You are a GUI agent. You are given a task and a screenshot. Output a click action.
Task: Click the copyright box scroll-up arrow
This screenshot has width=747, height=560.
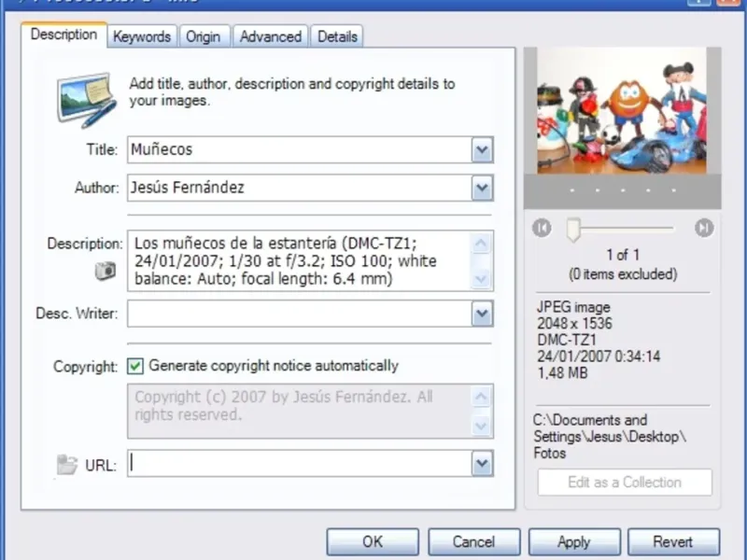481,396
